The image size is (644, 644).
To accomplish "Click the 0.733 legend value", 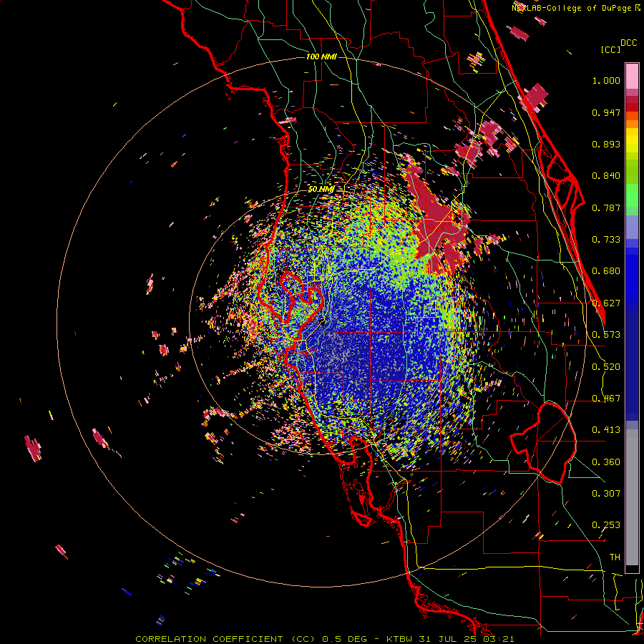I will (x=606, y=240).
